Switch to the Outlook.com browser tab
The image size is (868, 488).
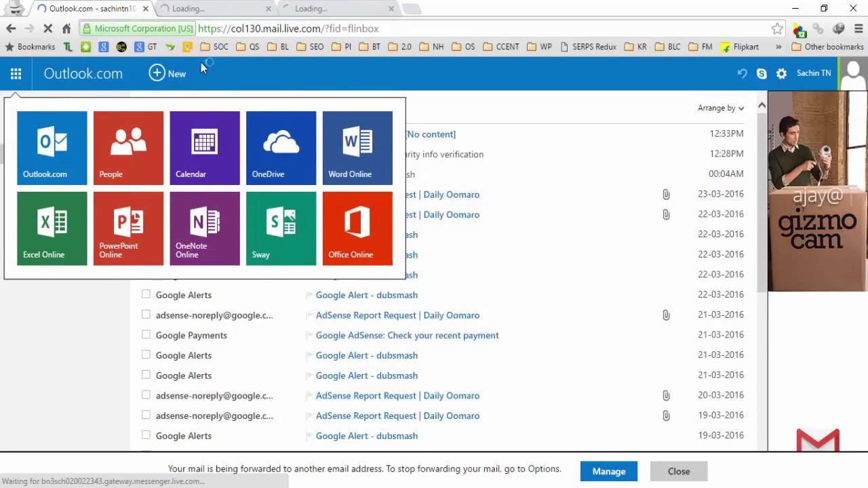coord(92,9)
